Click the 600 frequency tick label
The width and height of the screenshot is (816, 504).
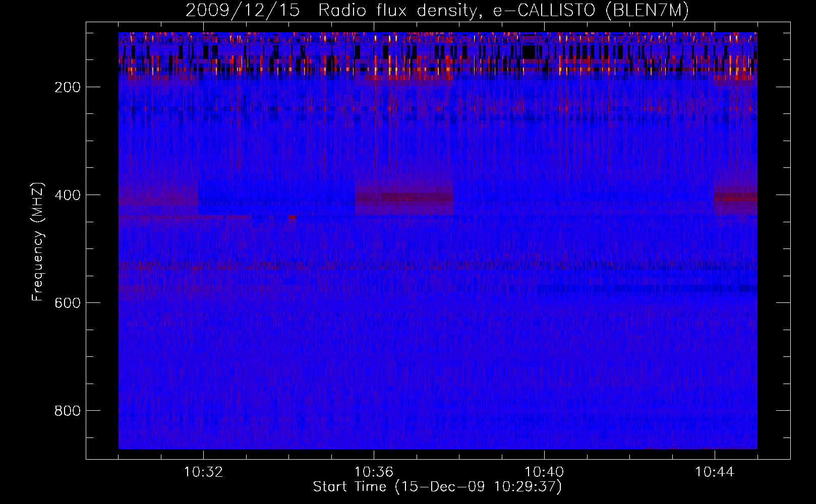[68, 303]
